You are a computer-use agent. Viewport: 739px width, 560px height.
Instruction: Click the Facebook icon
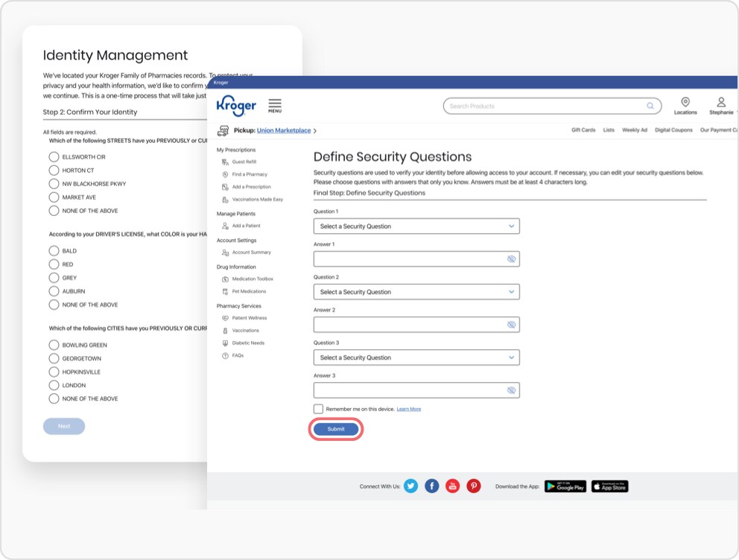click(x=432, y=486)
